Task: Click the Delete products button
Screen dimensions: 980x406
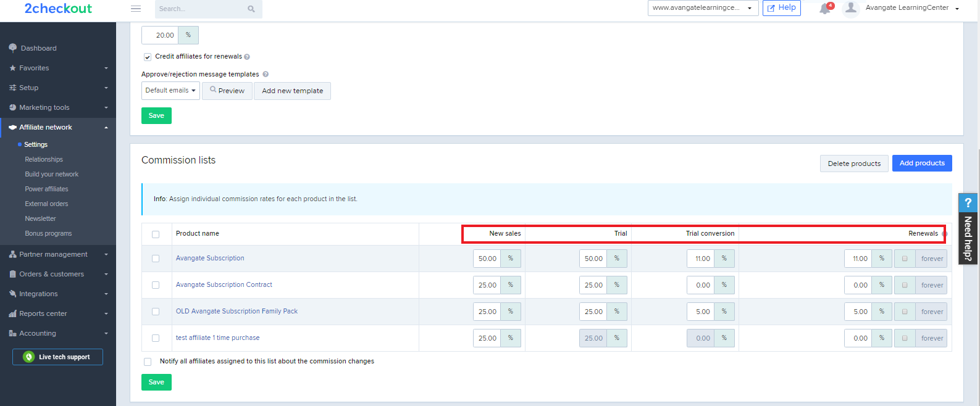Action: tap(854, 164)
